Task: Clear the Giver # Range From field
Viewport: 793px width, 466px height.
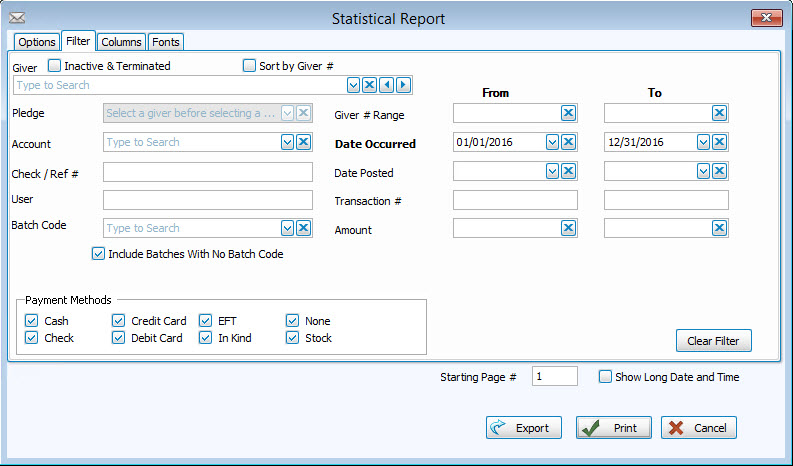Action: pos(568,113)
